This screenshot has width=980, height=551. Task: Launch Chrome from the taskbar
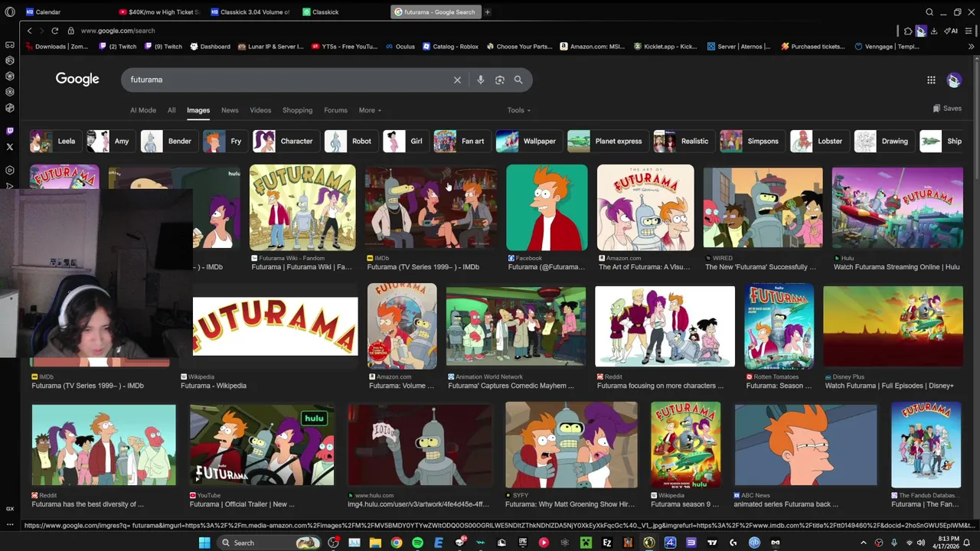(x=396, y=543)
